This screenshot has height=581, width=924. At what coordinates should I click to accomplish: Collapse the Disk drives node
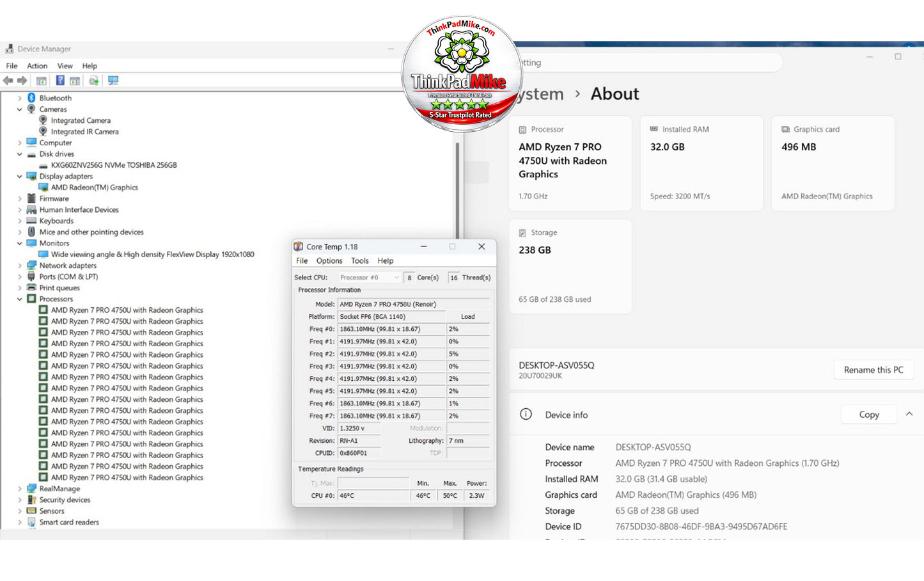pos(20,154)
